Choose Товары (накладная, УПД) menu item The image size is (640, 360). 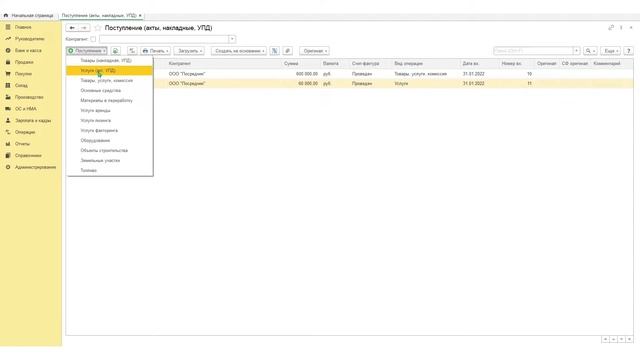110,60
